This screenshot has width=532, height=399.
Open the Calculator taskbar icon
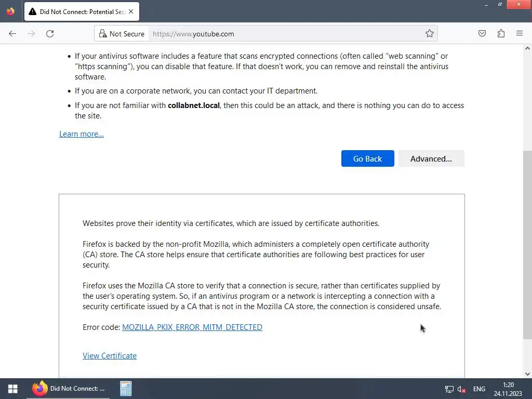126,389
